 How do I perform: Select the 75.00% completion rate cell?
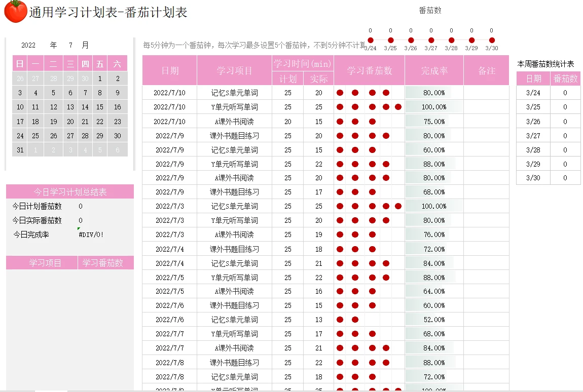[434, 122]
